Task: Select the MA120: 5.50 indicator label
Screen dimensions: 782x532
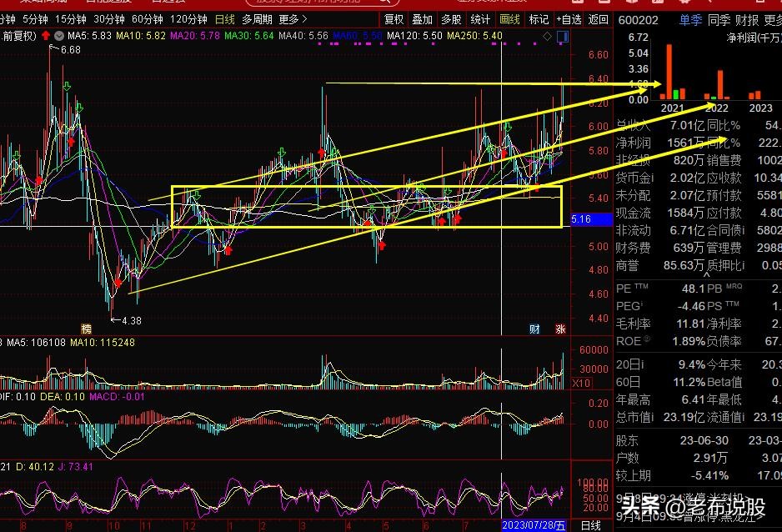Action: pos(414,36)
